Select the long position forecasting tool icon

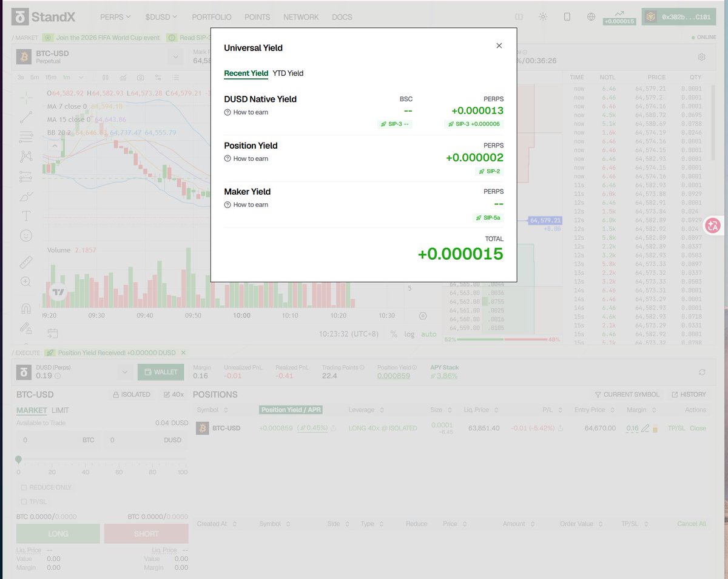tap(26, 177)
